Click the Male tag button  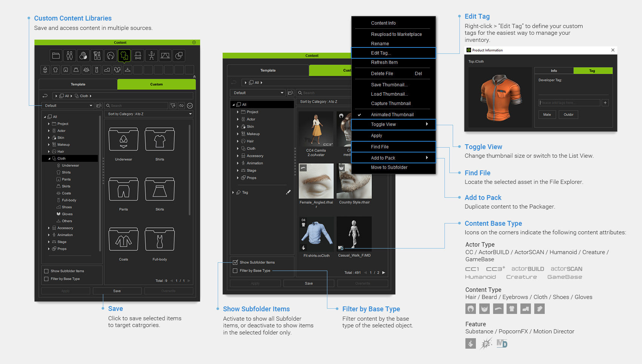(547, 115)
